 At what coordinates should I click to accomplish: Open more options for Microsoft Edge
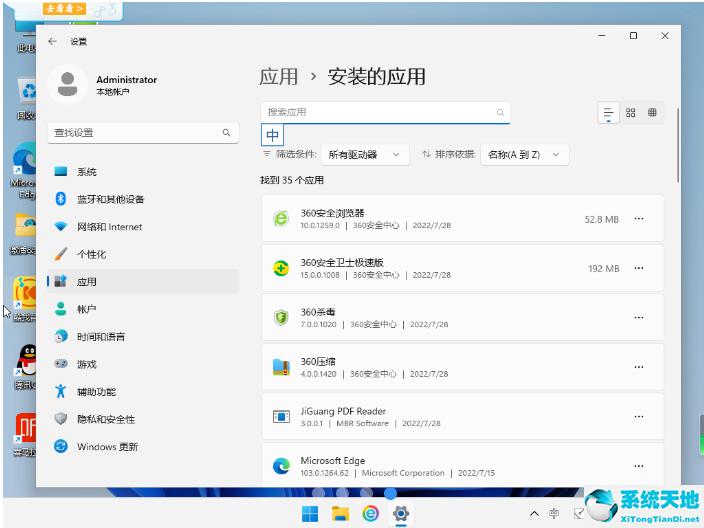(639, 465)
